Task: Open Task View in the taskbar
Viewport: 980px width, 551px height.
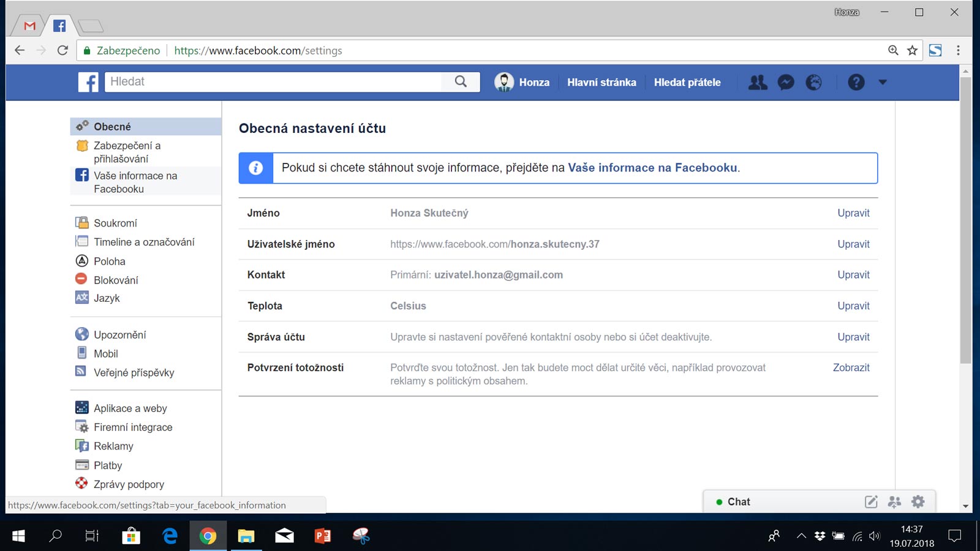Action: click(92, 536)
